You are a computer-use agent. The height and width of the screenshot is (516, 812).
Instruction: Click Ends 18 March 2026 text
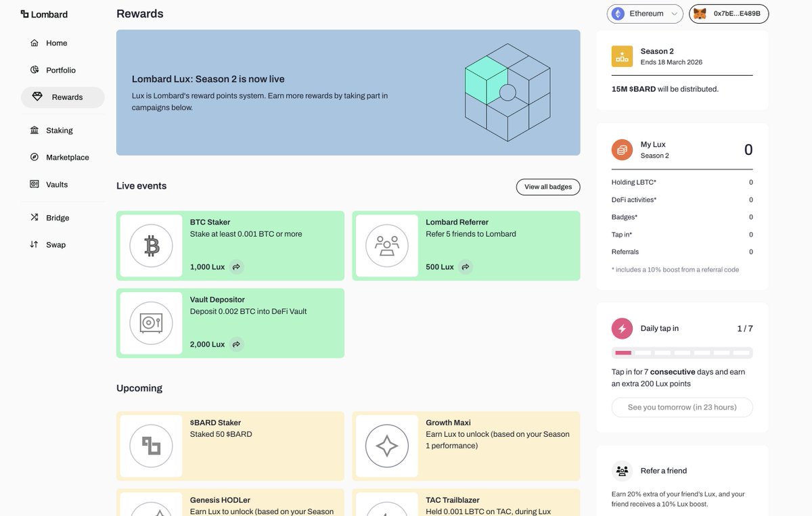pos(671,62)
